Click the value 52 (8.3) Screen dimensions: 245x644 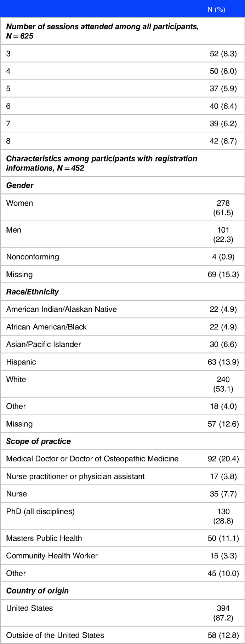pyautogui.click(x=223, y=54)
